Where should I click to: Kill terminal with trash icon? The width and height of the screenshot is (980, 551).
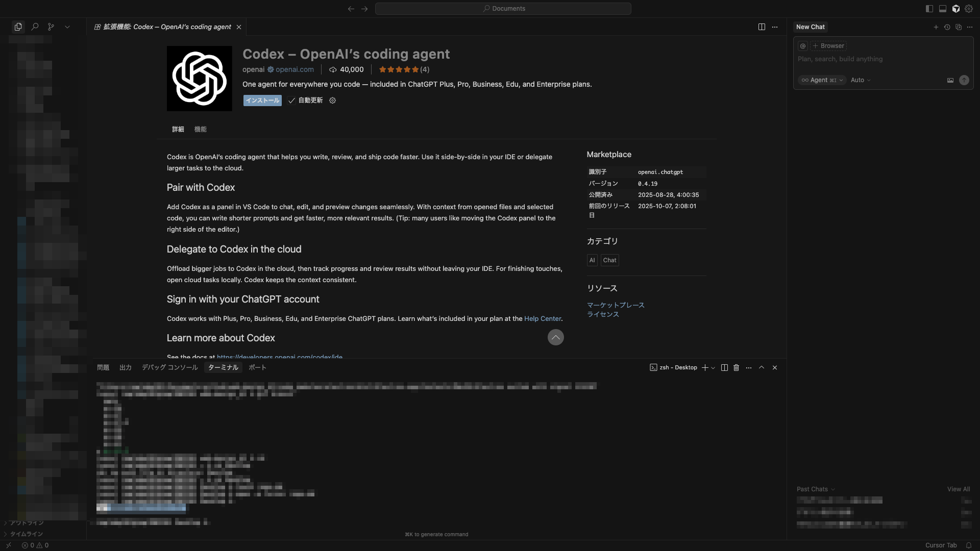[x=736, y=367]
